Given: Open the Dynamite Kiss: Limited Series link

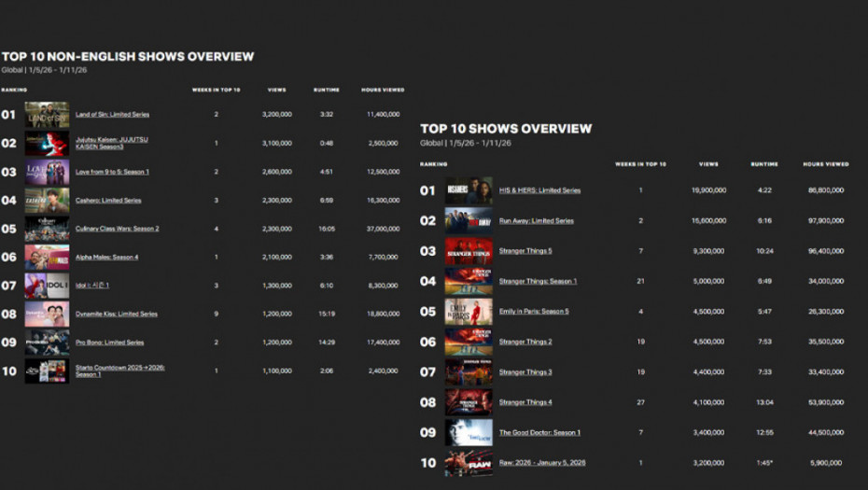Looking at the screenshot, I should [116, 315].
